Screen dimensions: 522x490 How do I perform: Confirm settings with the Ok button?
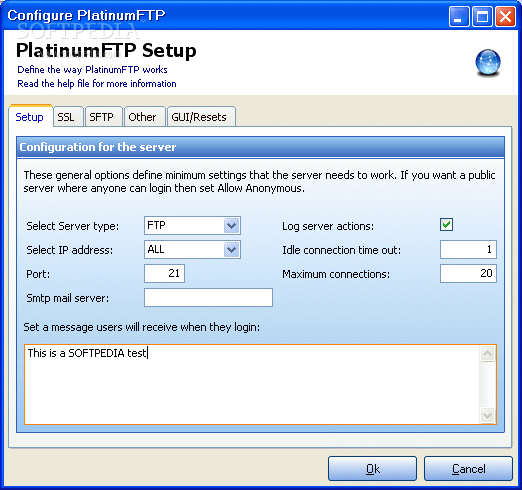tap(372, 469)
